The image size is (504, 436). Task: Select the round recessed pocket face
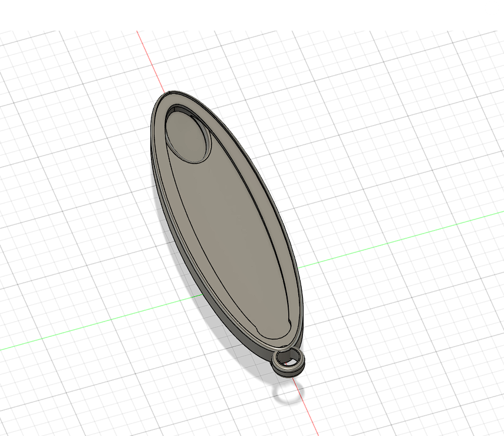point(186,136)
